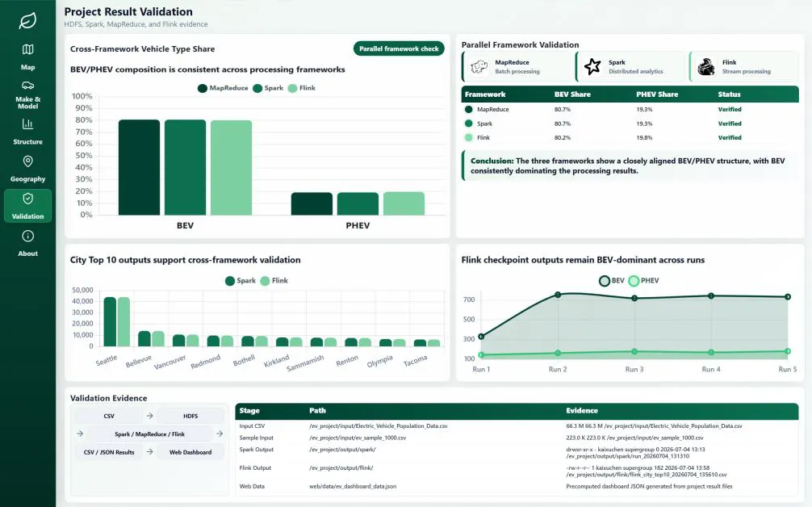812x507 pixels.
Task: Click the Spark star icon
Action: pos(592,67)
